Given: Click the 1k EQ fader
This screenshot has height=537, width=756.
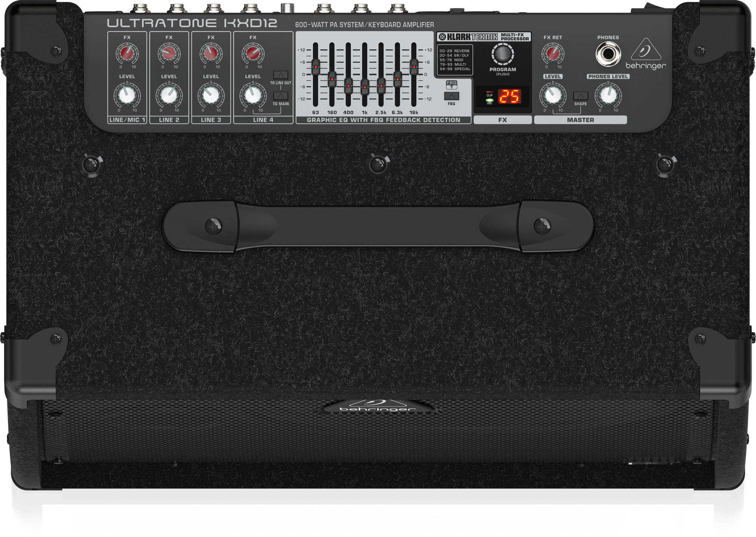Looking at the screenshot, I should (x=365, y=87).
